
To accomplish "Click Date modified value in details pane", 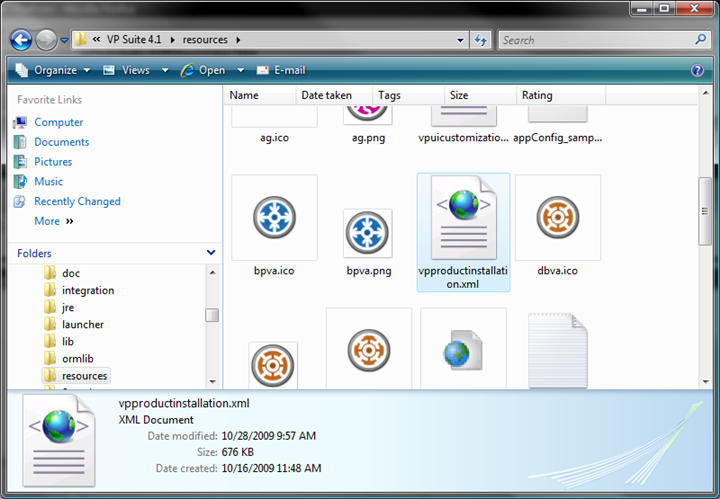I will tap(269, 436).
